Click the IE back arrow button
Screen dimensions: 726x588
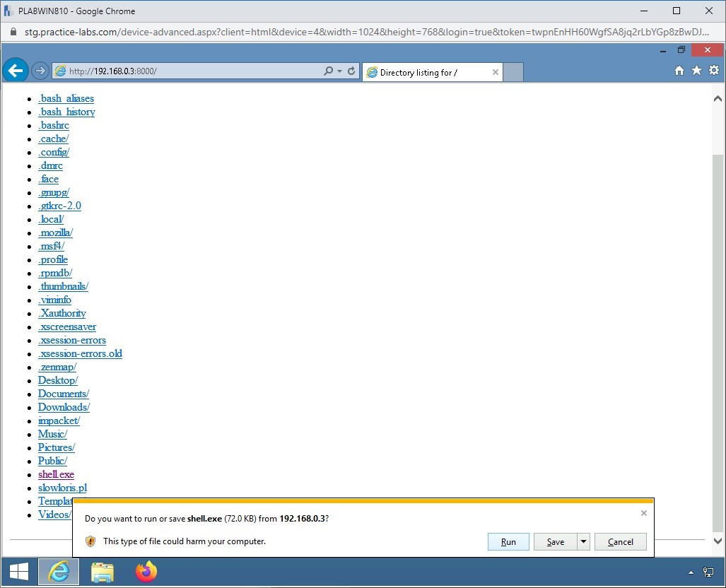15,71
